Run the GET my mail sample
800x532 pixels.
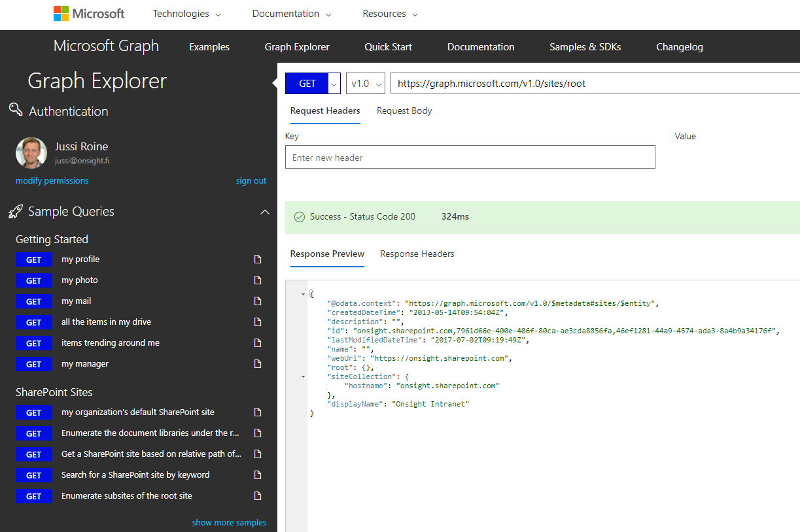click(34, 301)
